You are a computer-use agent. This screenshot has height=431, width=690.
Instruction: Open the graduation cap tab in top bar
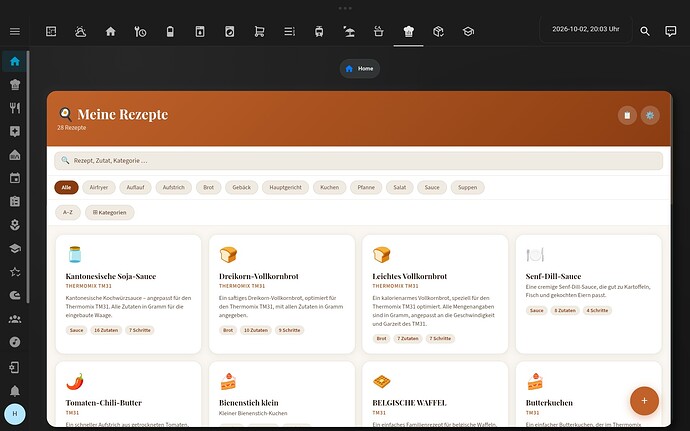[x=468, y=31]
